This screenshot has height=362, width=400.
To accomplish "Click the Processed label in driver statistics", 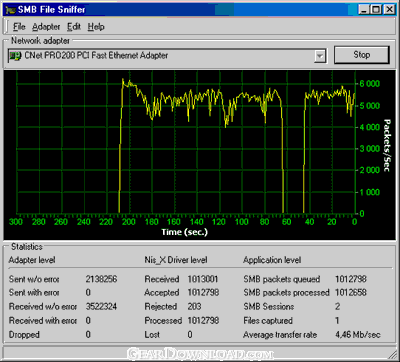I will (x=163, y=321).
